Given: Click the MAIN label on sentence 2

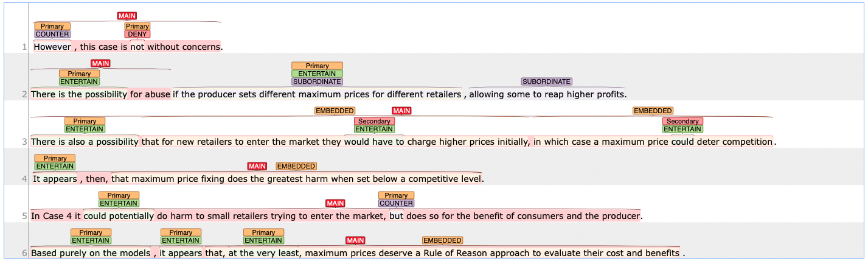Looking at the screenshot, I should coord(100,63).
